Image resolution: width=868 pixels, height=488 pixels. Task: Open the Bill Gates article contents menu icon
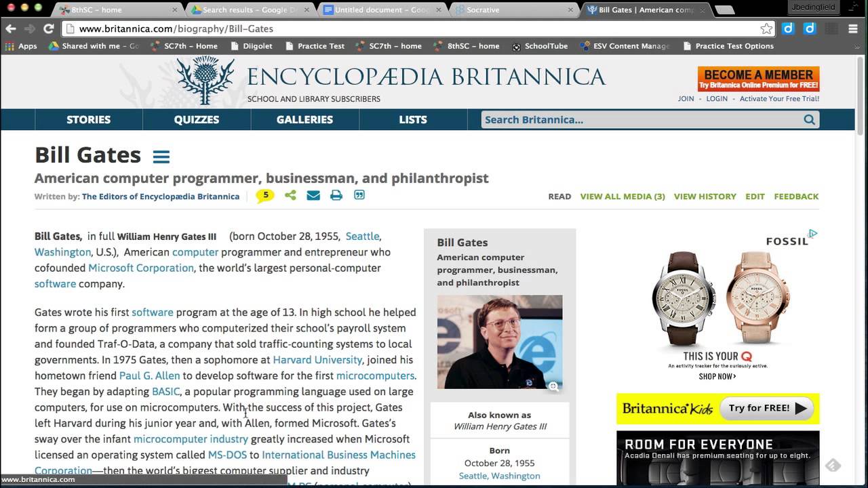pos(161,157)
